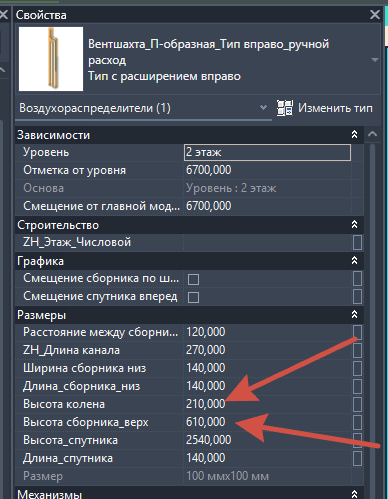Enable Смещение сборника по ш... checkbox

pyautogui.click(x=193, y=279)
